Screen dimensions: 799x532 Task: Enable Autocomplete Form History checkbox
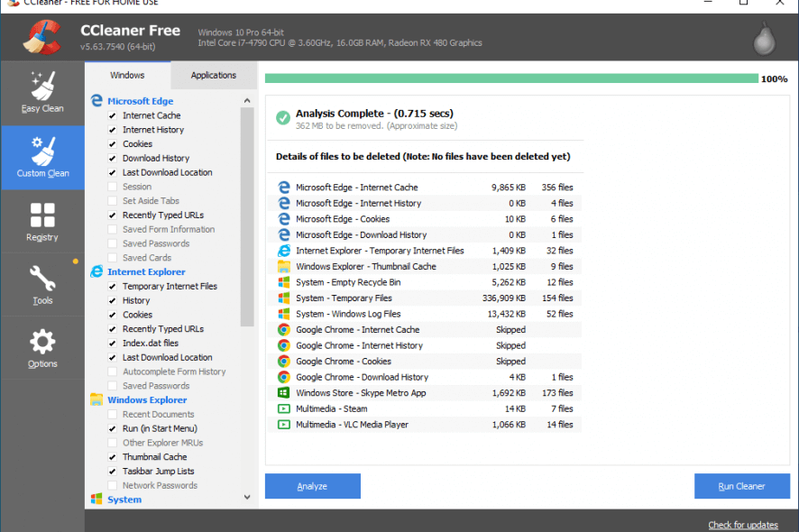coord(113,371)
